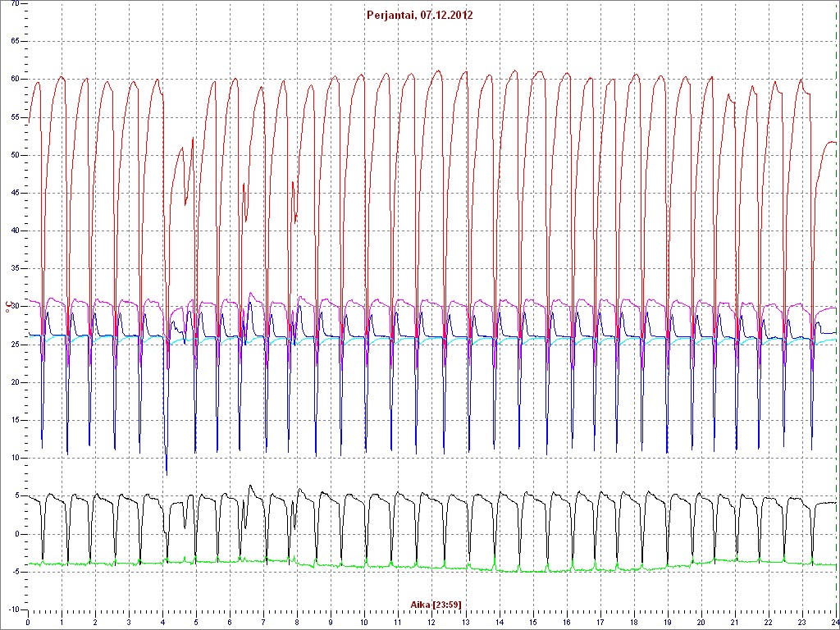Viewport: 840px width, 630px height.
Task: Select hour 3 on the time axis
Action: point(129,623)
